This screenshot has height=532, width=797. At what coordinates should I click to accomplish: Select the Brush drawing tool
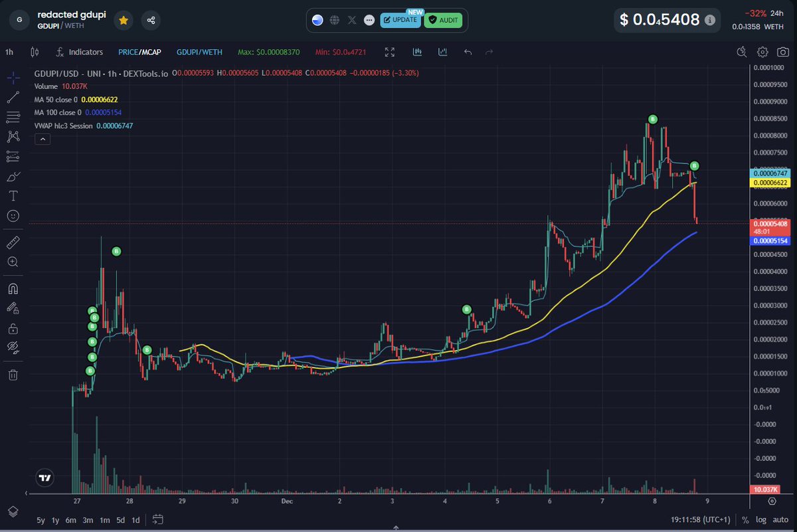pos(13,176)
